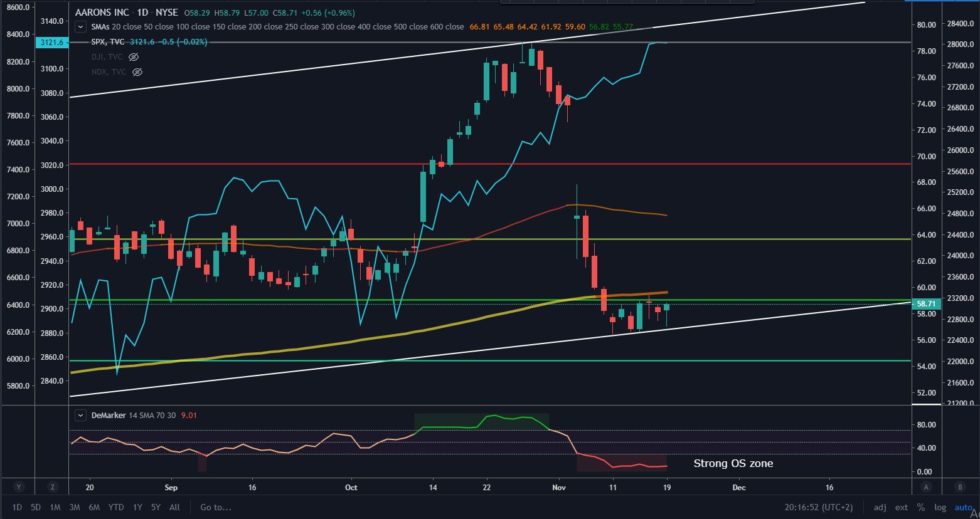Click the Strong OS zone text annotation

point(733,463)
